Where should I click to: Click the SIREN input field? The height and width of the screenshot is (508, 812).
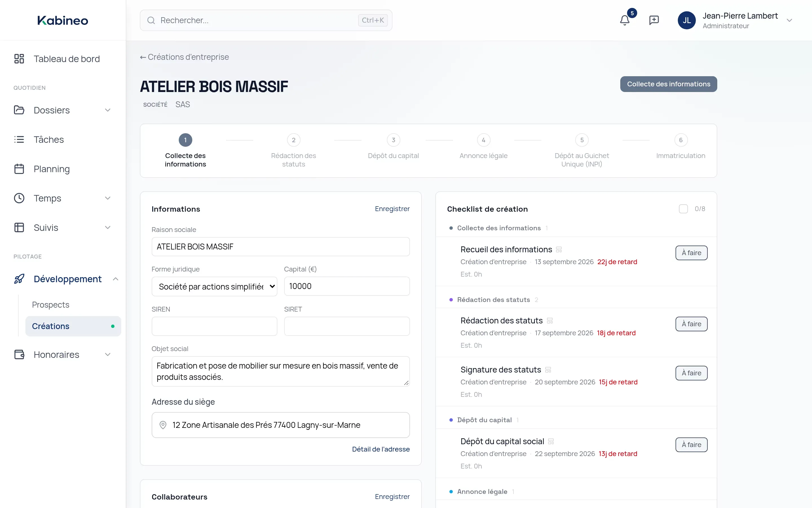pos(214,326)
